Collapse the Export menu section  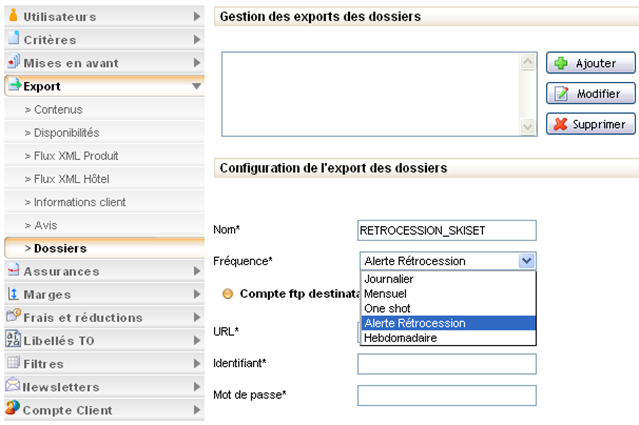(197, 86)
